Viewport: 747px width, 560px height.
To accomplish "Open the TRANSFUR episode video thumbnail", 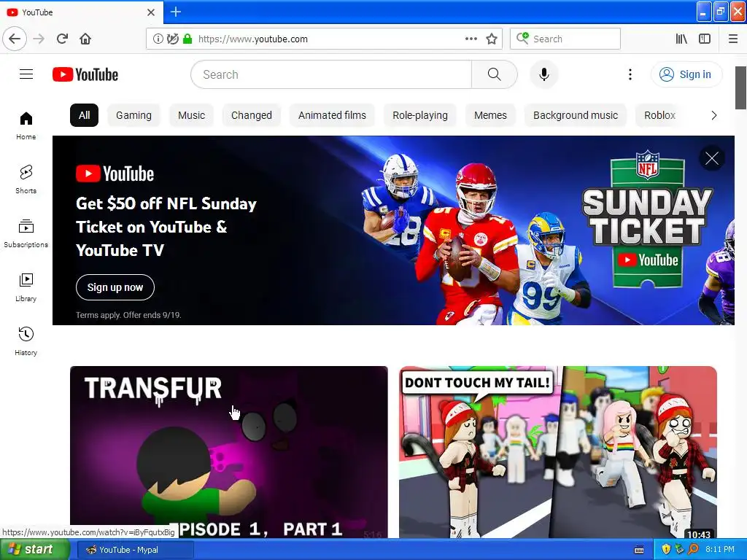I will point(228,452).
